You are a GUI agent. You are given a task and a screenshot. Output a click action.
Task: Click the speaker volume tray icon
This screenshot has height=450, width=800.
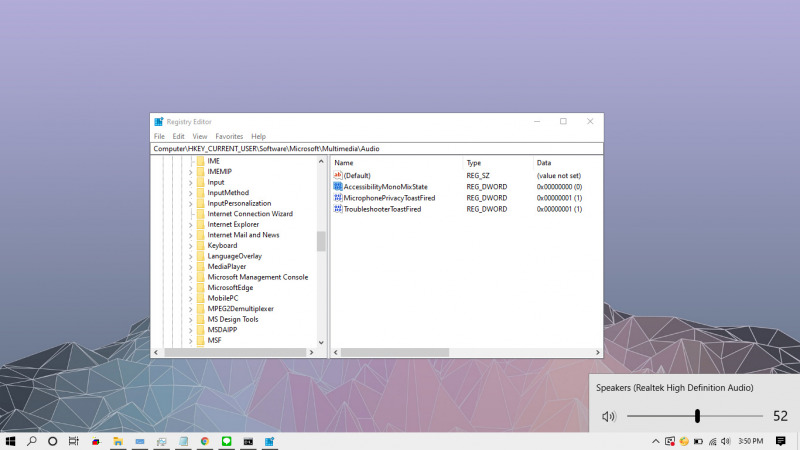[x=726, y=441]
